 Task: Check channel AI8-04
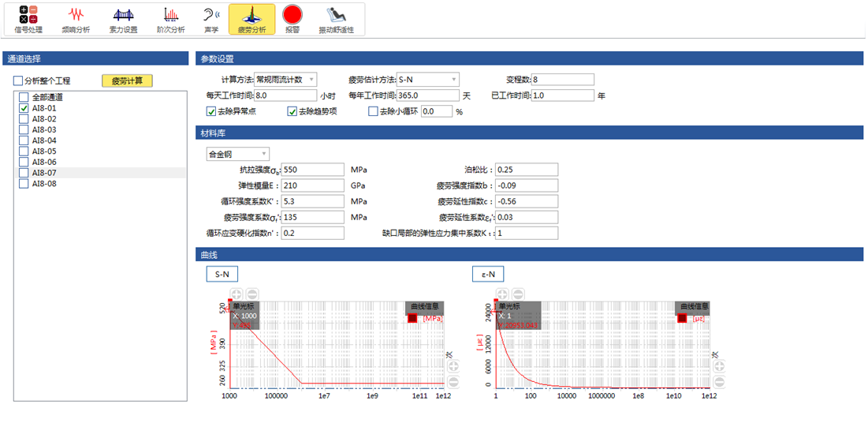pos(23,140)
